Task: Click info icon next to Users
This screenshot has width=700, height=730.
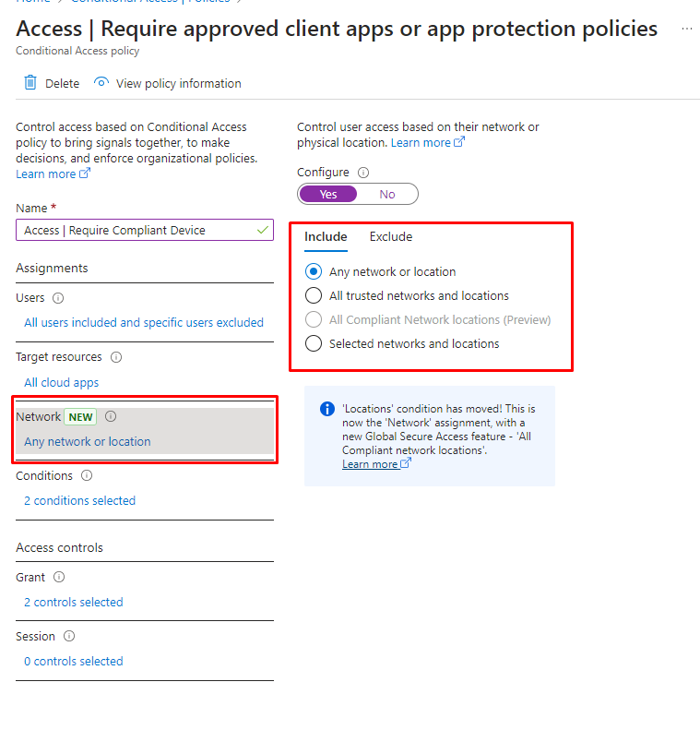Action: (x=58, y=298)
